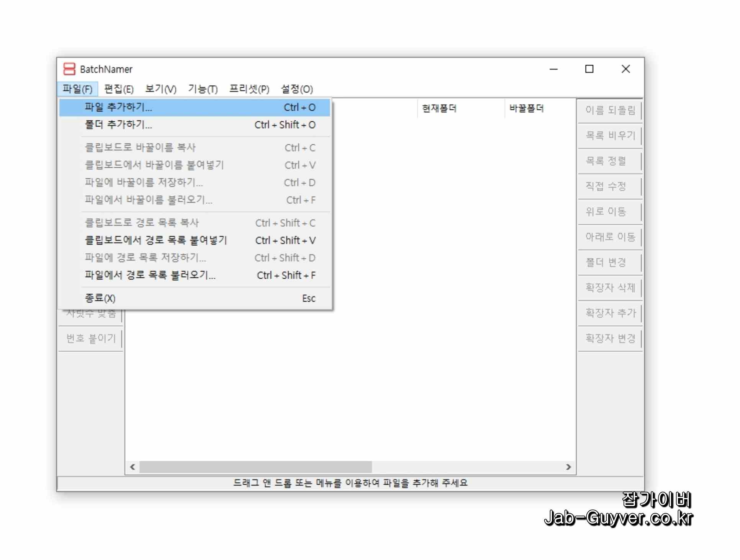Close the BatchNamer window
740x560 pixels.
[x=625, y=69]
